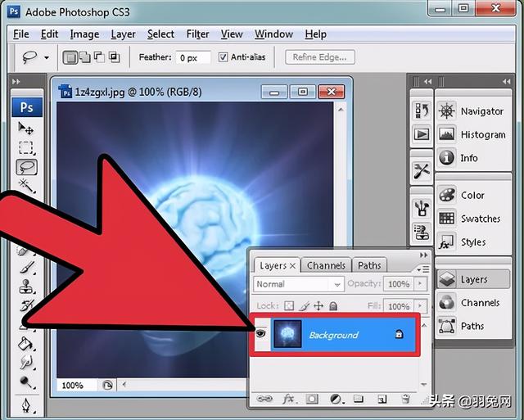Viewport: 524px width, 420px height.
Task: Switch to the Paths tab
Action: pos(369,265)
